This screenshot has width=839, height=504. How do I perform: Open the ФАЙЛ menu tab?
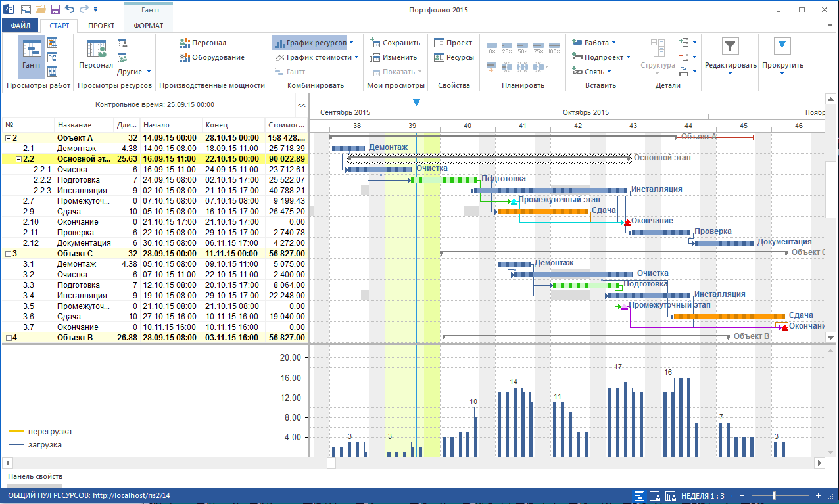point(20,26)
